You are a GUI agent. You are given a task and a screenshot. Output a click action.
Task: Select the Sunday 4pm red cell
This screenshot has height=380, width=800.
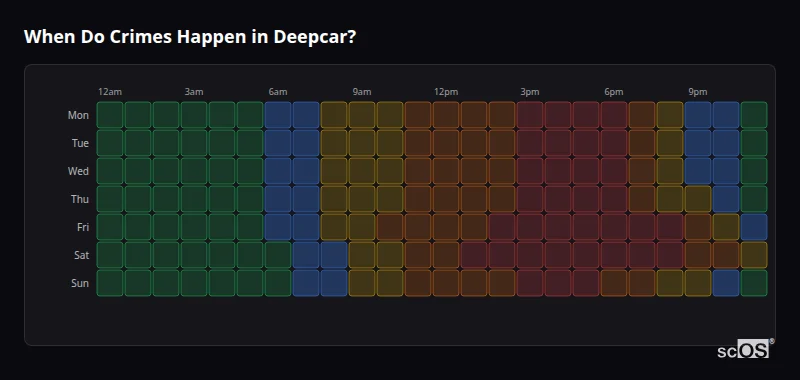(558, 283)
